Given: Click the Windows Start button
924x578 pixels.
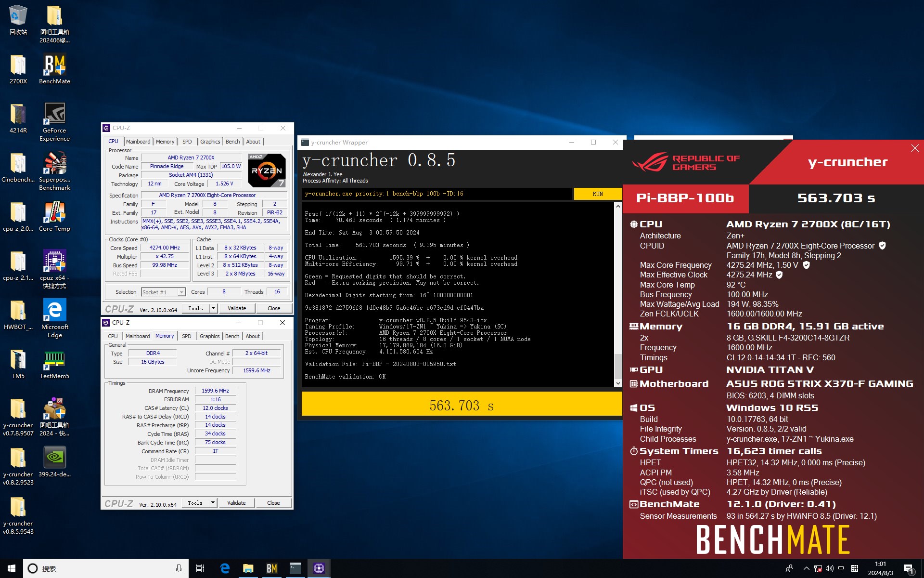Looking at the screenshot, I should (12, 568).
